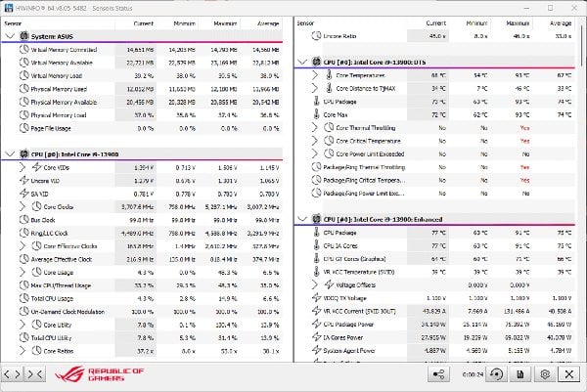Expand the Core Utility row

click(x=23, y=325)
